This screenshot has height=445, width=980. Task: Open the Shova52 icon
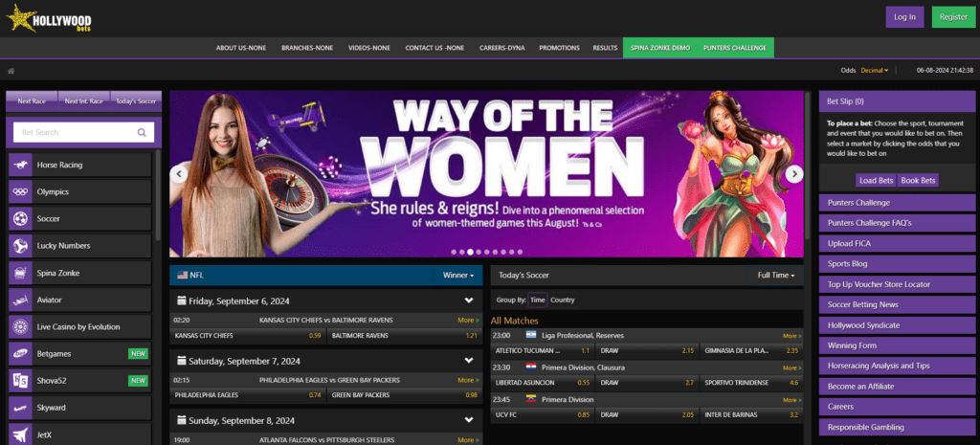(x=21, y=381)
